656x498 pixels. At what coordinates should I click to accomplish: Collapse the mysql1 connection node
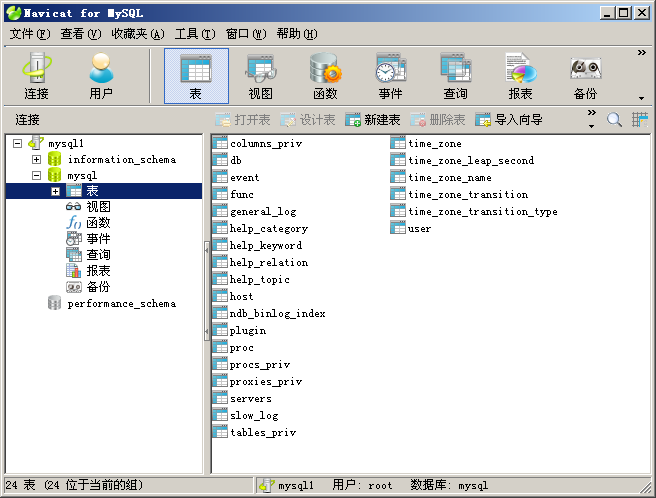pos(17,144)
